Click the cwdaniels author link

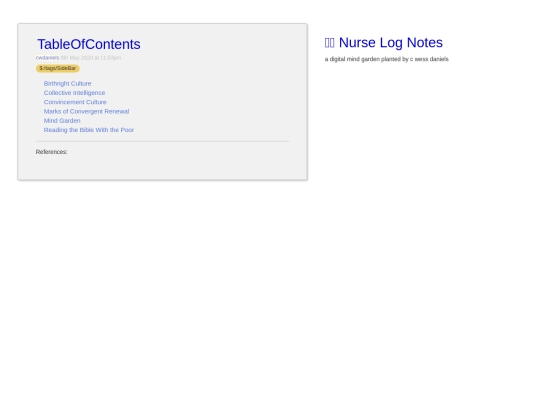coord(48,58)
